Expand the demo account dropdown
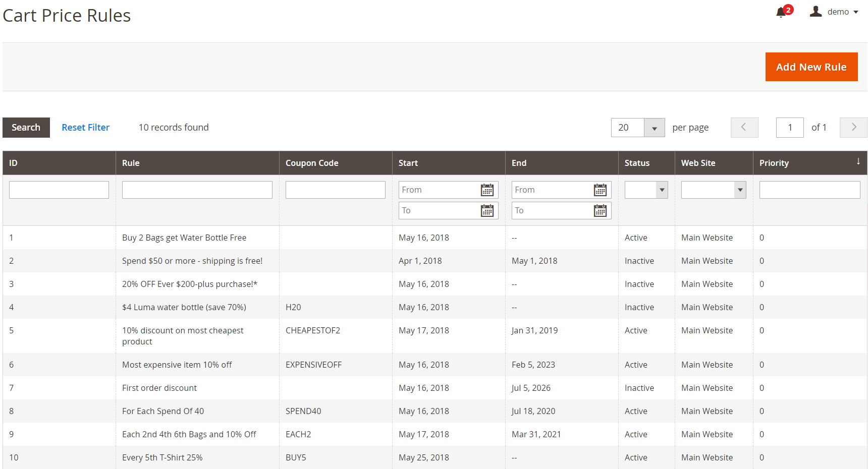The width and height of the screenshot is (868, 469). [856, 12]
